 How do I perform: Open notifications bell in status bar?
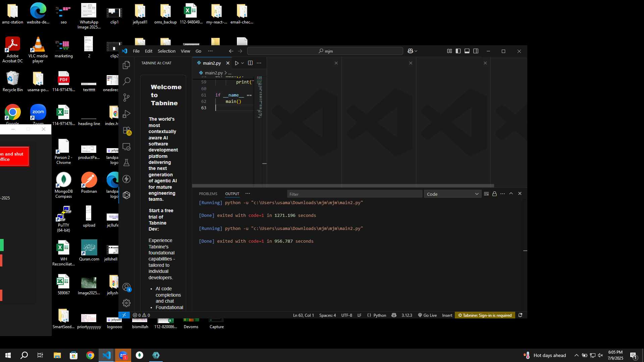(520, 315)
